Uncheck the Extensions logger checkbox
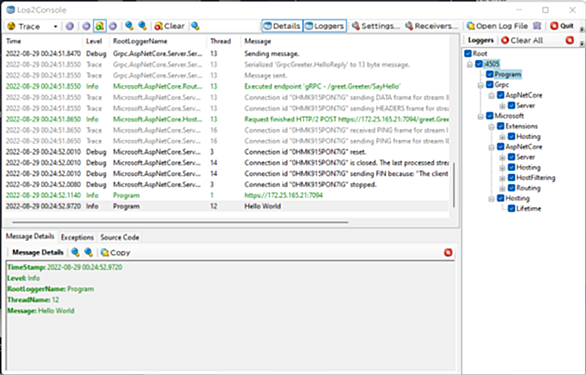Screen dimensions: 586x375 pyautogui.click(x=500, y=126)
